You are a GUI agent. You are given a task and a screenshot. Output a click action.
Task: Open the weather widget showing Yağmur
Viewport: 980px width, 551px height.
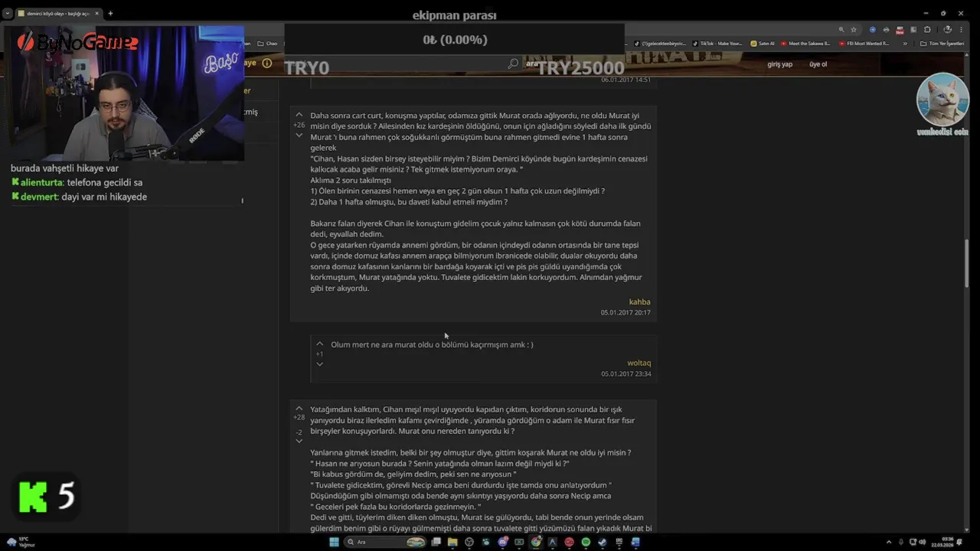pyautogui.click(x=22, y=542)
